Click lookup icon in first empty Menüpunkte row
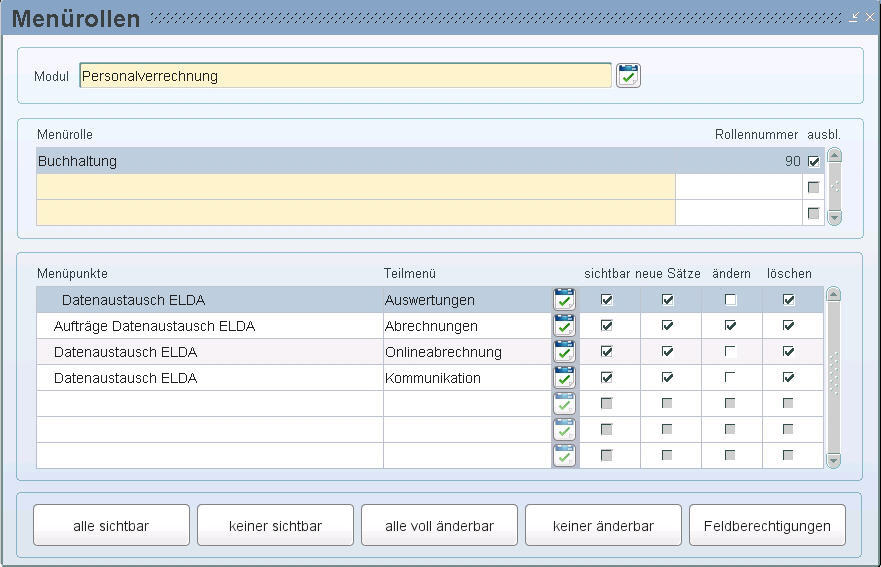The width and height of the screenshot is (881, 567). 564,403
